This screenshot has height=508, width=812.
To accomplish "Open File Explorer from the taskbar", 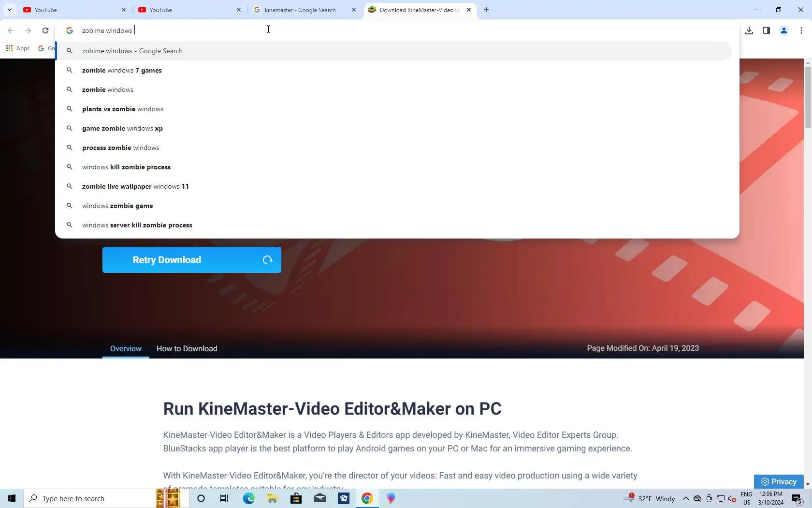I will 272,498.
